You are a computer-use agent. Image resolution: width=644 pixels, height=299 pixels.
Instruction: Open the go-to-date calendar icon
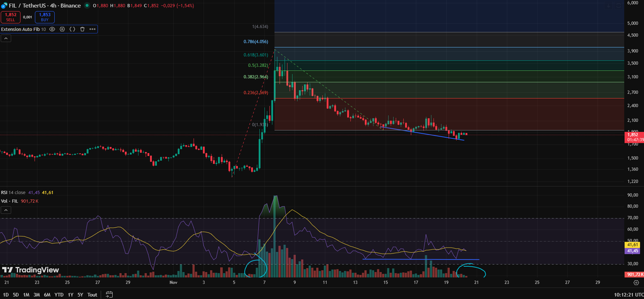109,294
